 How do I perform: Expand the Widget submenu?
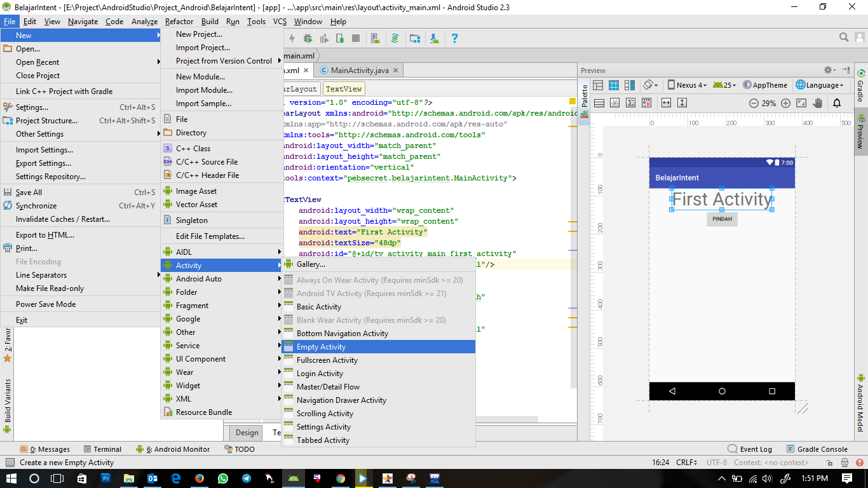222,386
